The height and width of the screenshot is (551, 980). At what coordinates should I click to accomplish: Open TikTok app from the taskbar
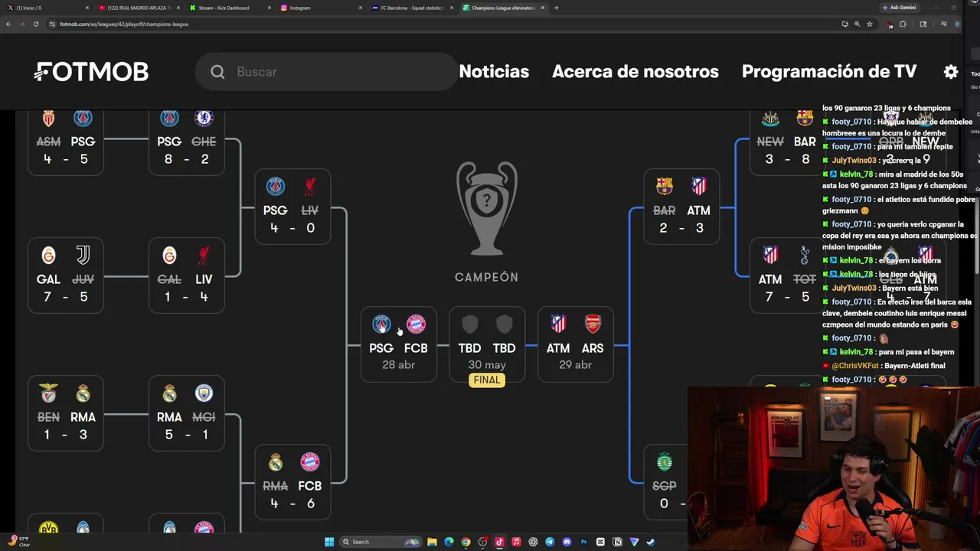coord(499,542)
